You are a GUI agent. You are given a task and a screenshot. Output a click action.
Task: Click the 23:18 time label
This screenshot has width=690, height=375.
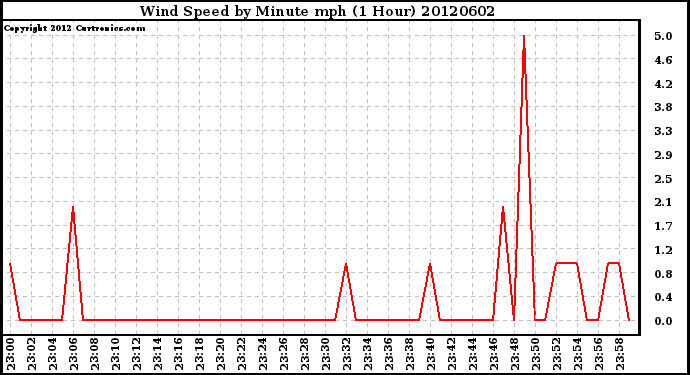[x=200, y=354]
